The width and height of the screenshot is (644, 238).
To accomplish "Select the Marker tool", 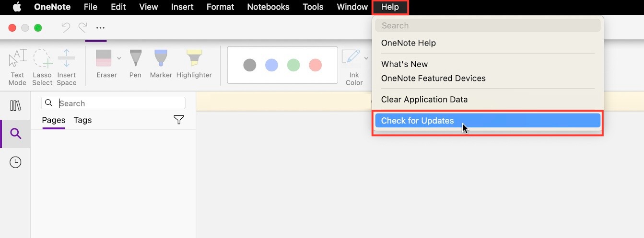I will [x=161, y=63].
